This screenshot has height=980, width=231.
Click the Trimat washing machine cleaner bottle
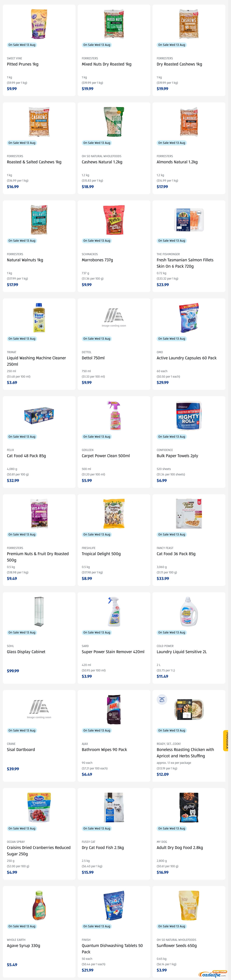(x=39, y=318)
